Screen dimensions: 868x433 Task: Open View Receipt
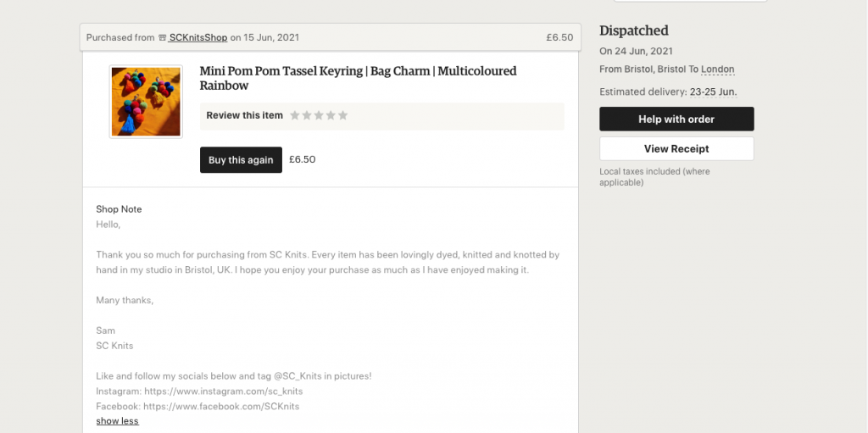point(676,149)
